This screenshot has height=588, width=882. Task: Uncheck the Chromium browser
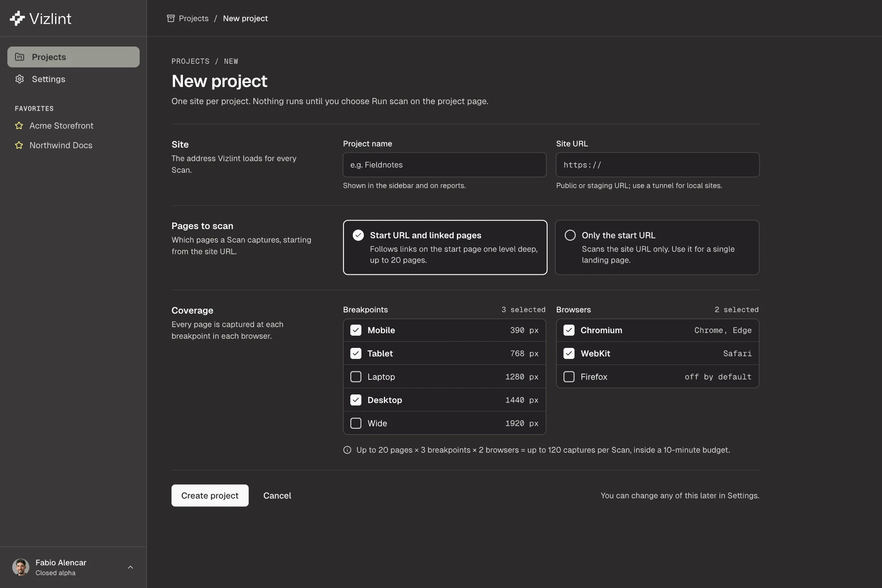[569, 330]
